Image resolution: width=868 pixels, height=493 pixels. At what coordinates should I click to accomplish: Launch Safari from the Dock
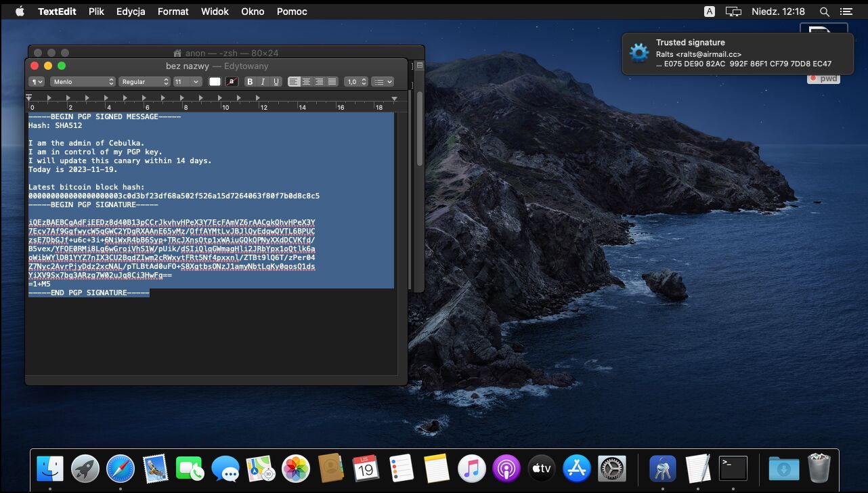point(121,468)
